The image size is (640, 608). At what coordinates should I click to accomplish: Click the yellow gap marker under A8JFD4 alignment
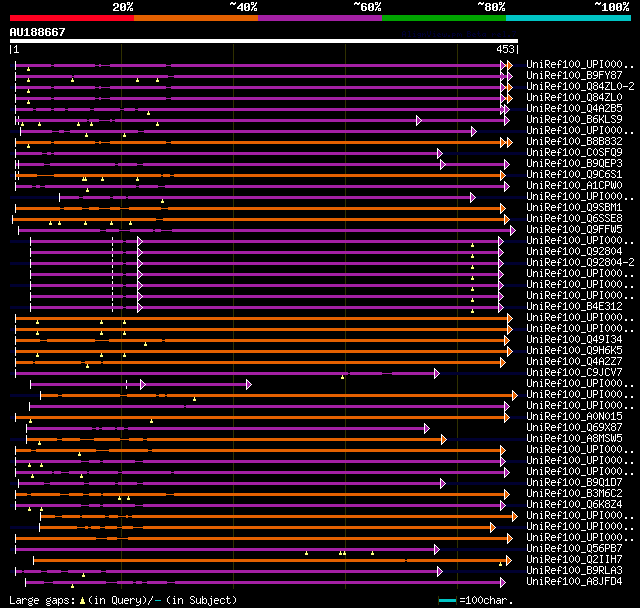pyautogui.click(x=72, y=586)
